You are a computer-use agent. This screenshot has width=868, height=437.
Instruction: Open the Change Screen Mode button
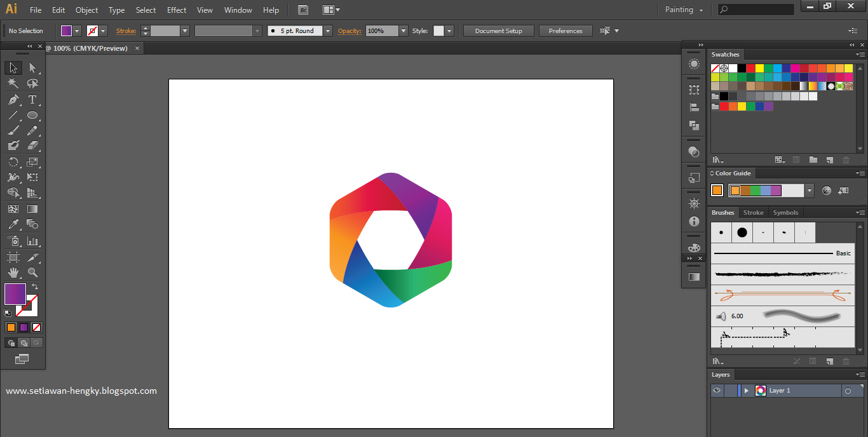22,359
